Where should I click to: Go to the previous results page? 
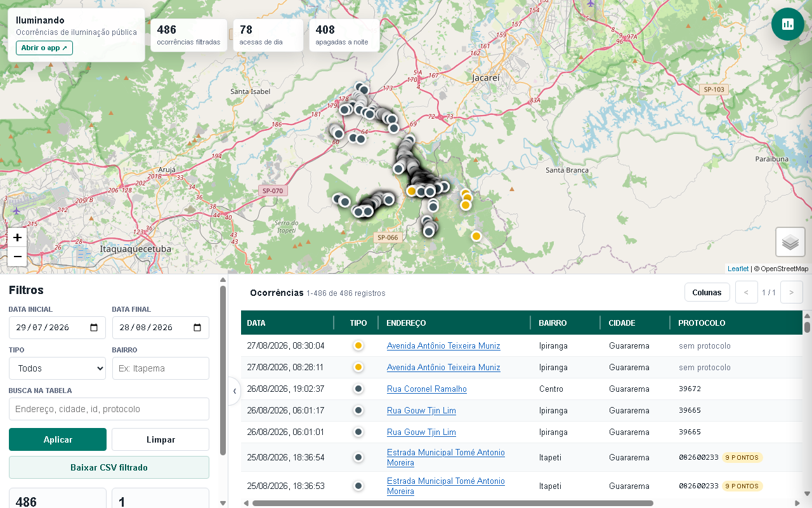click(746, 293)
